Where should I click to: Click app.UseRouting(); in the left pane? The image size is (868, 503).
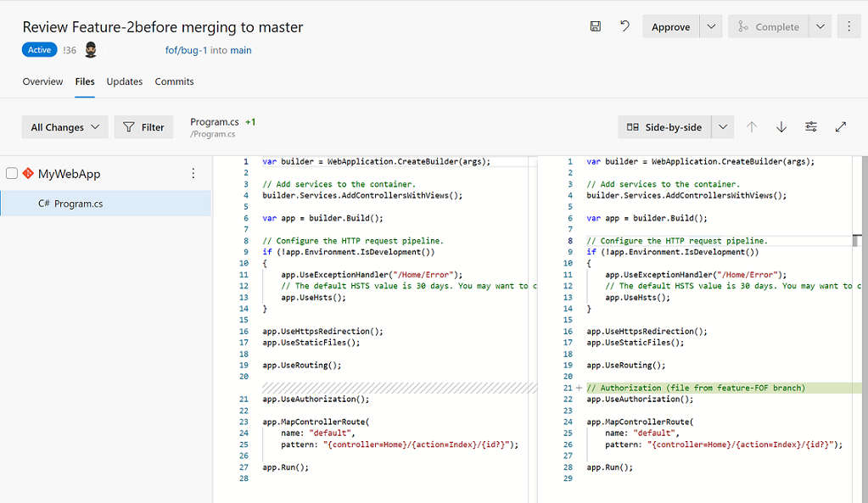point(302,366)
